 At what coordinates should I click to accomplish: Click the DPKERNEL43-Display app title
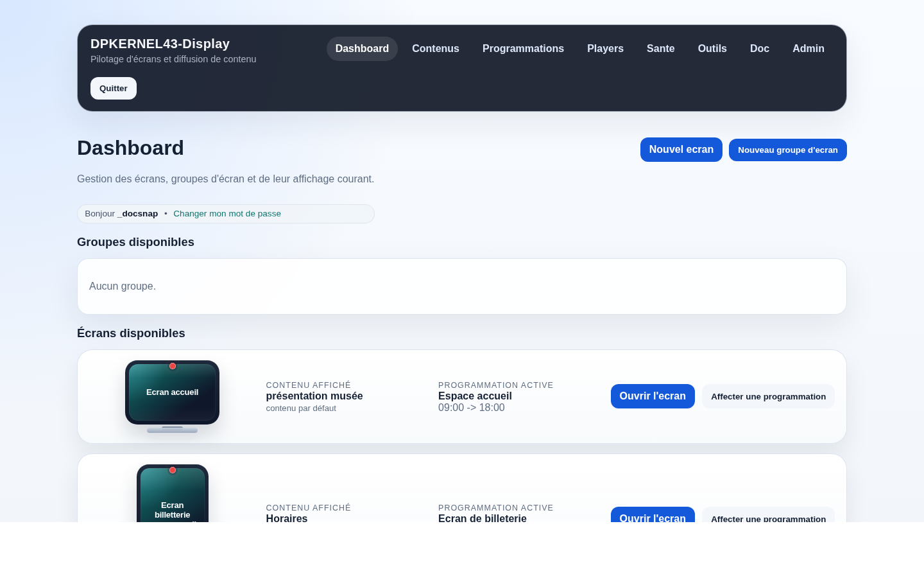(x=160, y=44)
